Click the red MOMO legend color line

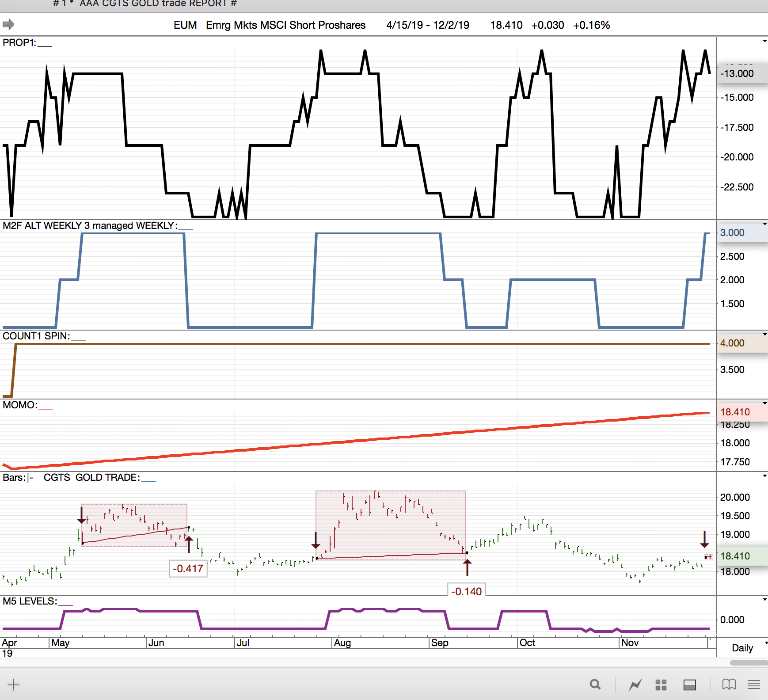(46, 409)
